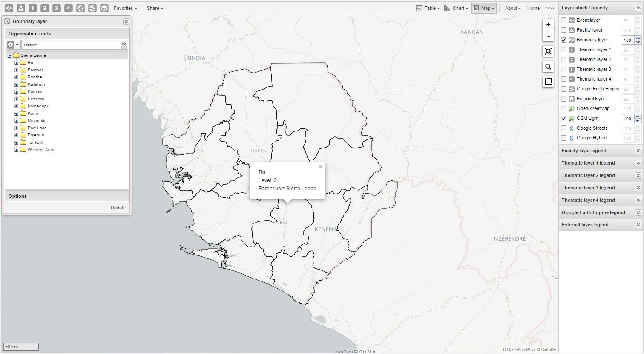Screen dimensions: 644x354
Task: Click the Boundary layer globe toolbar icon
Action: pyautogui.click(x=80, y=8)
